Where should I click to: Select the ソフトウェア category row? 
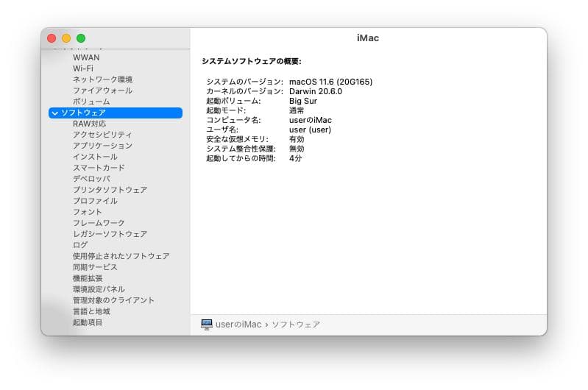click(x=116, y=113)
